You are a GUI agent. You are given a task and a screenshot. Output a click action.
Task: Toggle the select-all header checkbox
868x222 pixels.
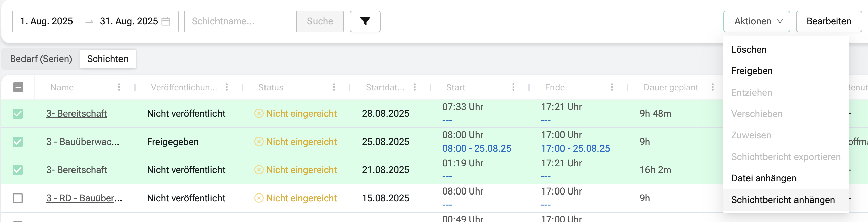pos(18,87)
